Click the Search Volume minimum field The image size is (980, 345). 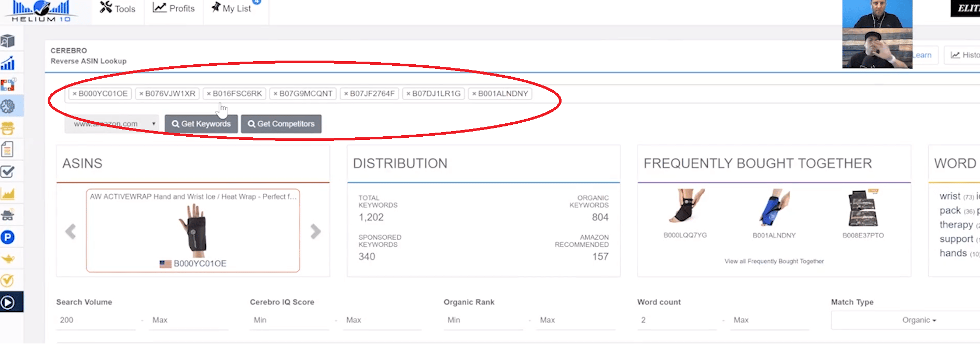point(96,320)
